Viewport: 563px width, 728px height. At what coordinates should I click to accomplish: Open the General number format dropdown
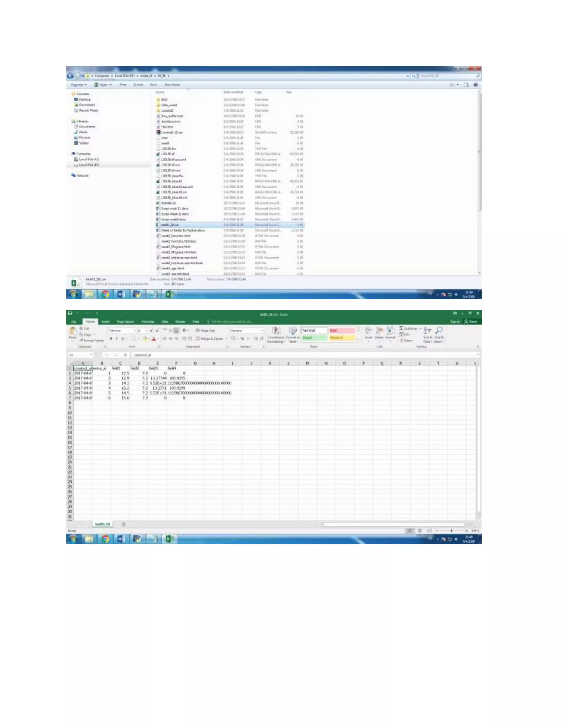point(263,331)
